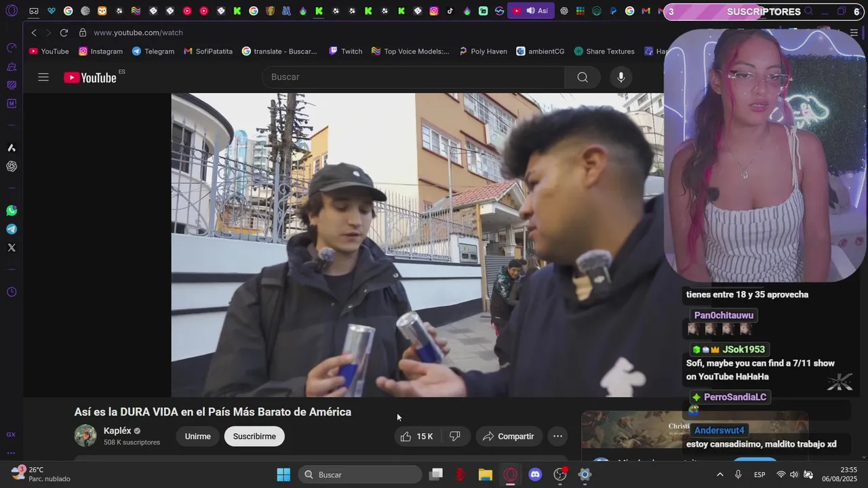Image resolution: width=868 pixels, height=488 pixels.
Task: Click the Suscribirme button
Action: pos(254,436)
